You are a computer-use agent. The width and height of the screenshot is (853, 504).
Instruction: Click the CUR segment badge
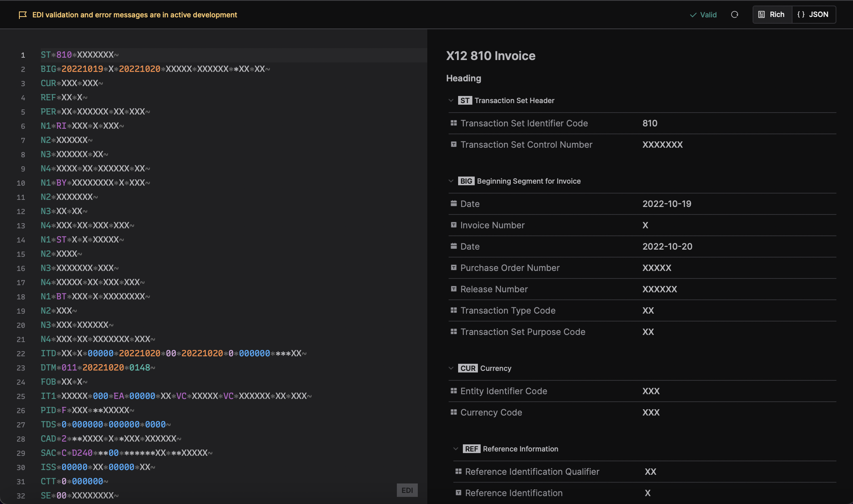coord(468,368)
